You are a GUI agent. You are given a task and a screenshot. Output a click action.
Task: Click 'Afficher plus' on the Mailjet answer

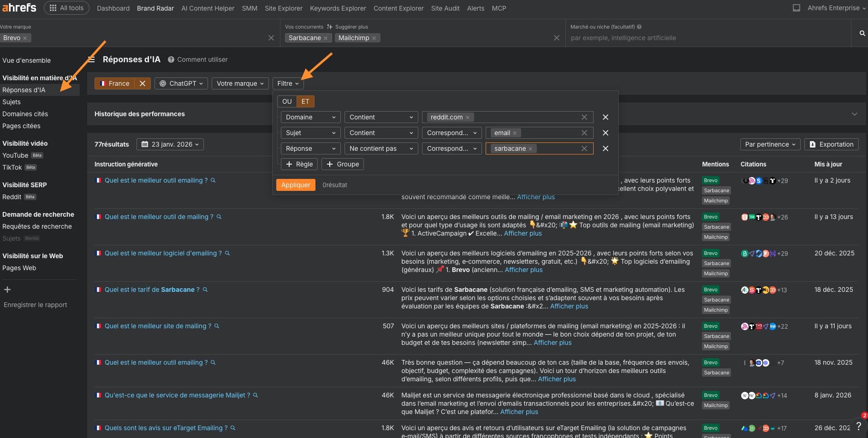519,412
